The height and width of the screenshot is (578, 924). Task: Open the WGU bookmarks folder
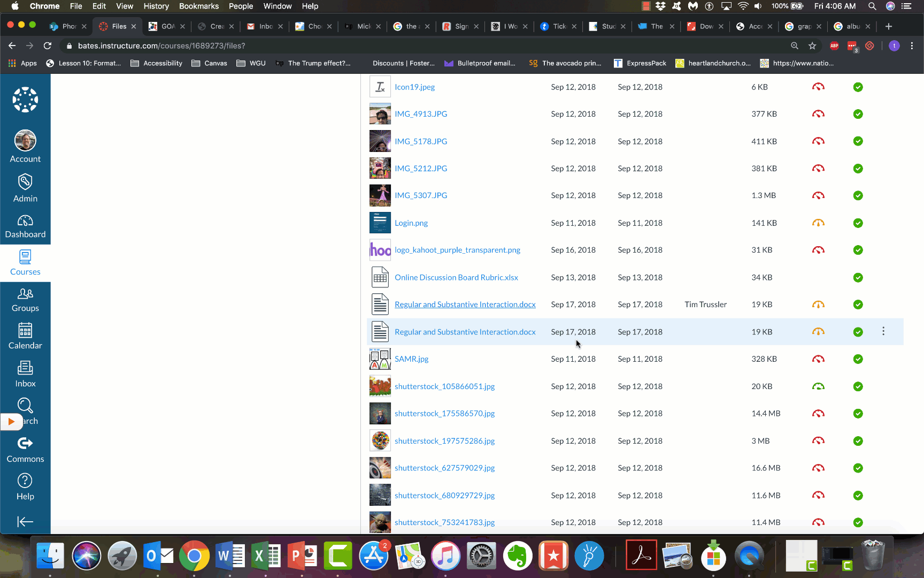[251, 63]
